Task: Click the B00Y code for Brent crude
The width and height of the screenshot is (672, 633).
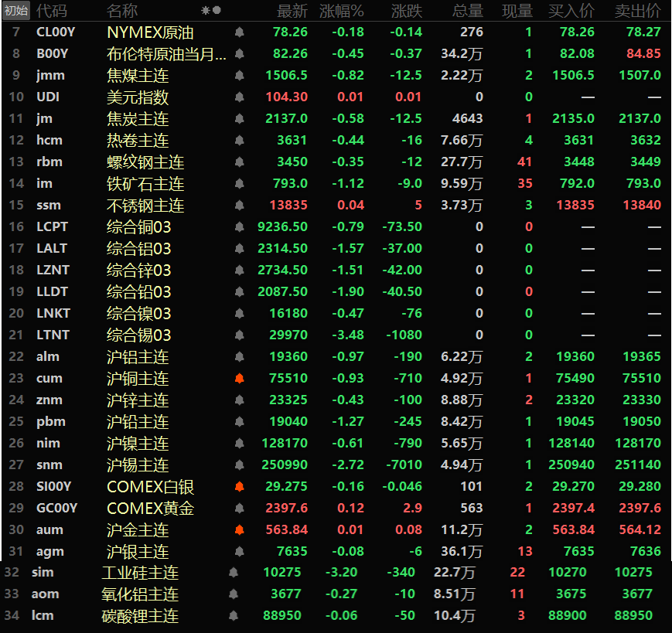Action: [x=53, y=54]
